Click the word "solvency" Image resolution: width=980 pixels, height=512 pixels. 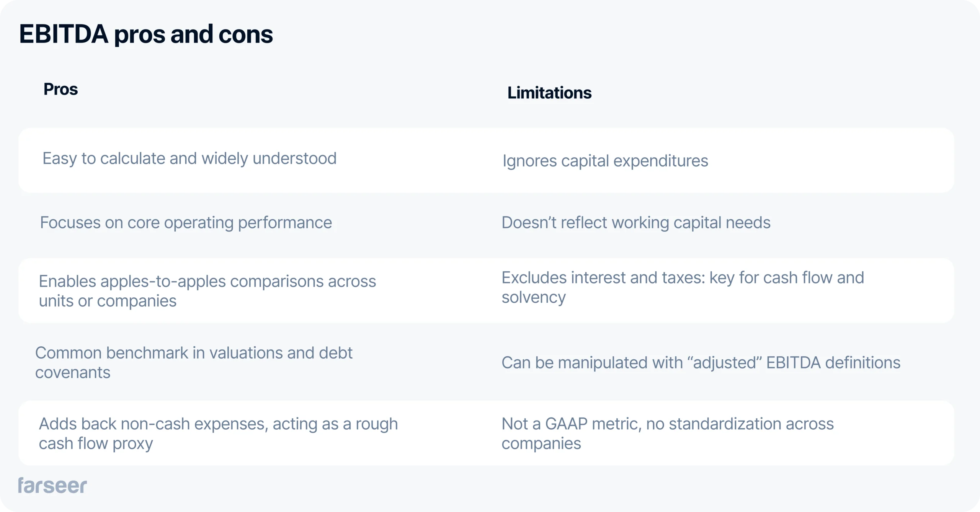click(534, 298)
